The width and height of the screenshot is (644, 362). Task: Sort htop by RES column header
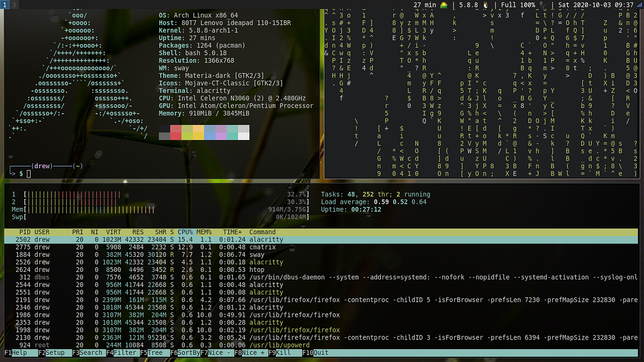click(138, 232)
